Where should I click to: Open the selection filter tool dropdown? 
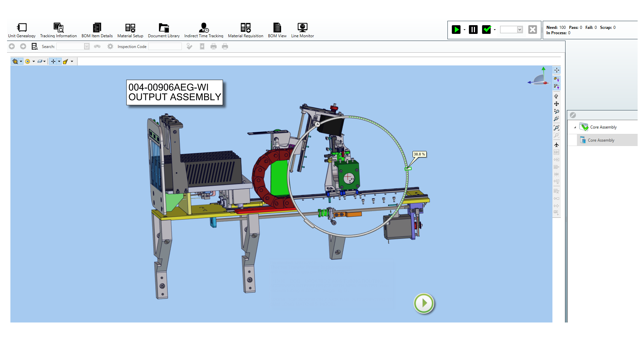[x=21, y=61]
